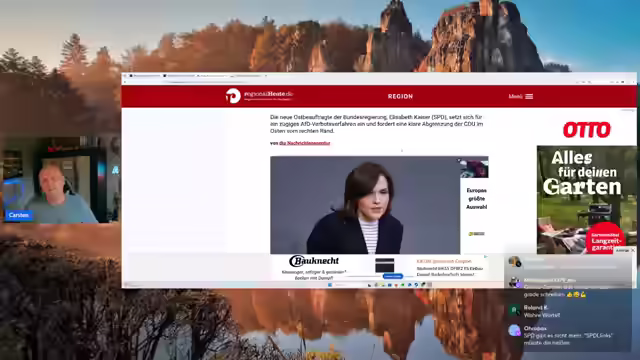Click the blue button in Bauknecht ad
Screen dimensions: 640x360
tap(393, 276)
